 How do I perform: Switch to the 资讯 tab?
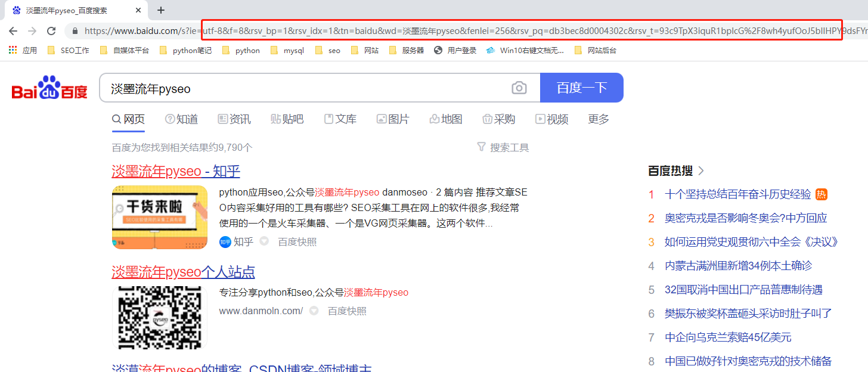pos(234,119)
